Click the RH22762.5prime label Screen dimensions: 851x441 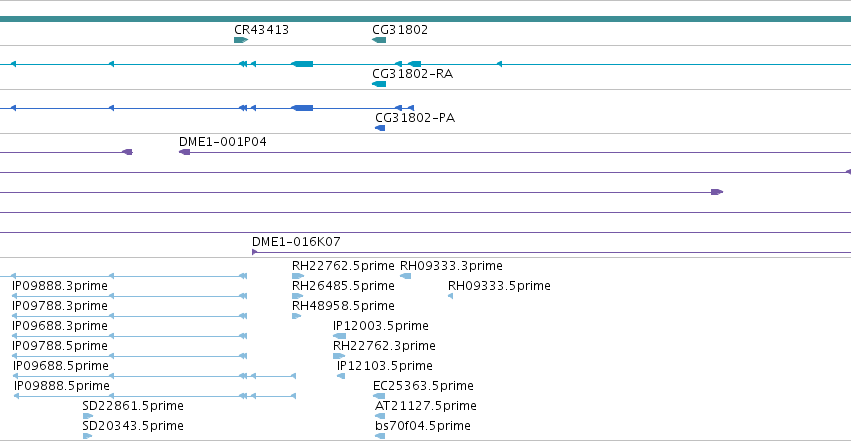[343, 266]
